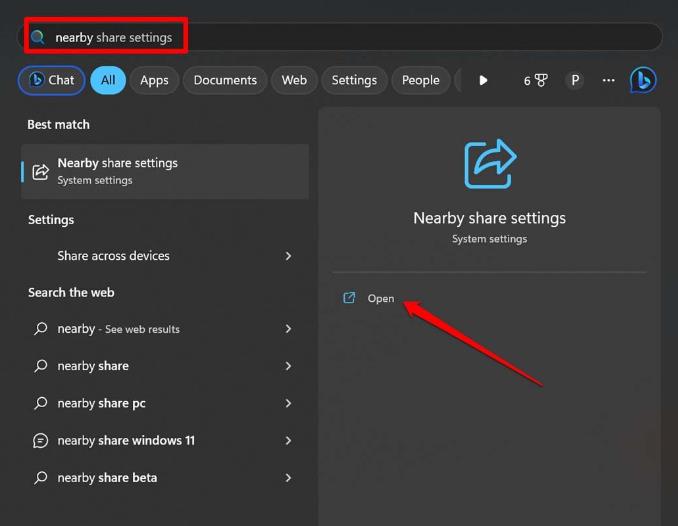Select the All filter tab
The image size is (678, 526).
pyautogui.click(x=108, y=80)
